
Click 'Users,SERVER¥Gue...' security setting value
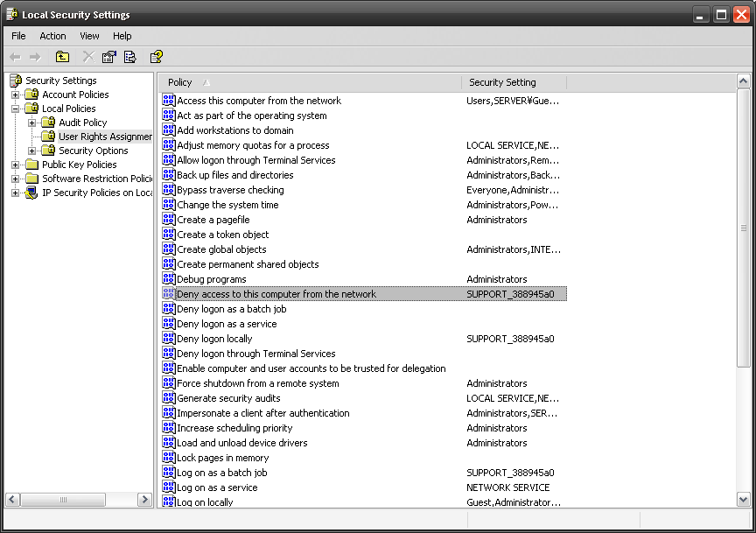[513, 101]
